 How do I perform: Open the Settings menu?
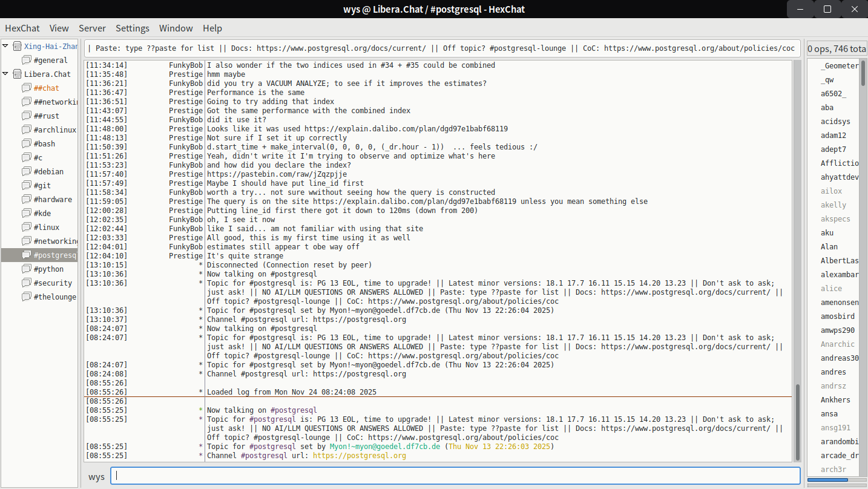coord(132,28)
